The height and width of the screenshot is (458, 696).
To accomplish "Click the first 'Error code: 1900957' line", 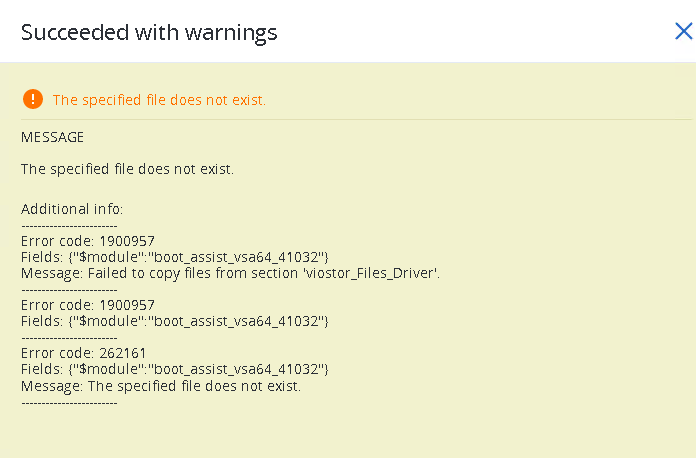I will click(x=88, y=241).
